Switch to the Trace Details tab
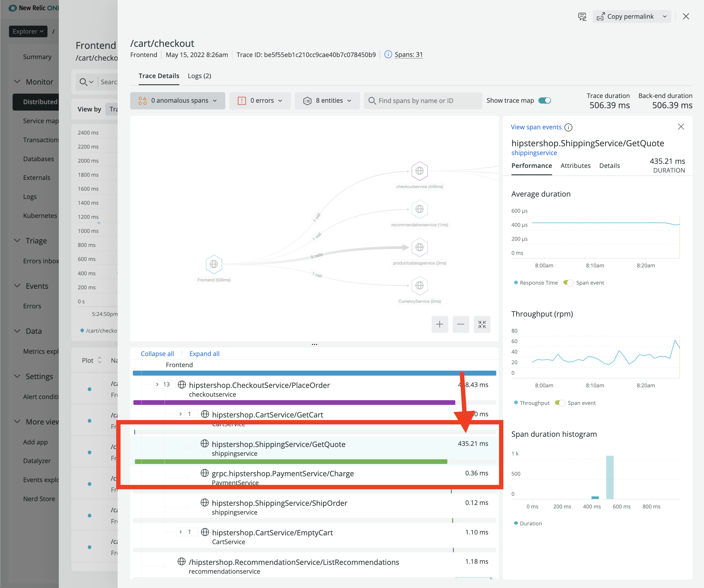This screenshot has height=588, width=704. [159, 76]
